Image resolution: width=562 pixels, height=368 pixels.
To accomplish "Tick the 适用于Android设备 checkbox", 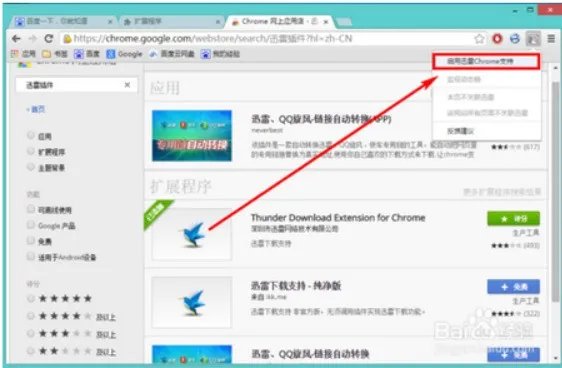I will coord(31,257).
